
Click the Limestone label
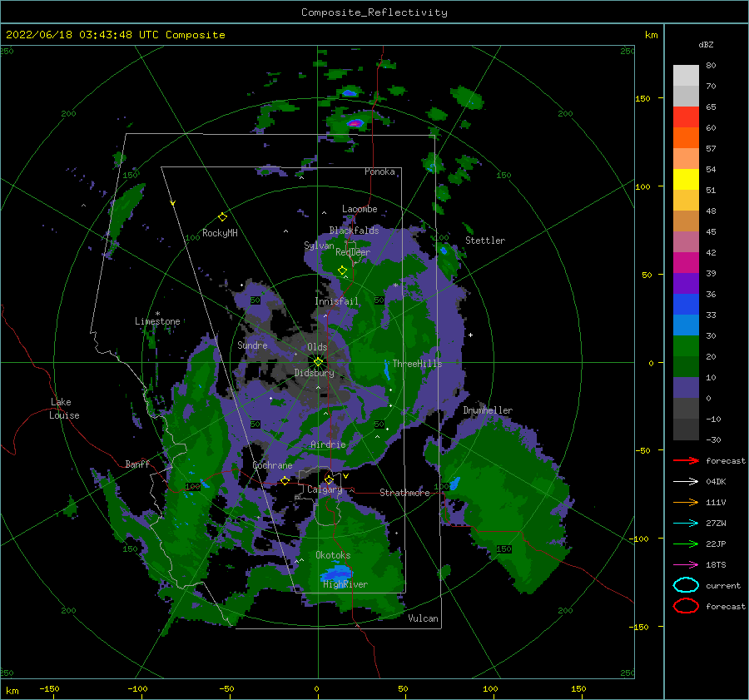pyautogui.click(x=157, y=321)
